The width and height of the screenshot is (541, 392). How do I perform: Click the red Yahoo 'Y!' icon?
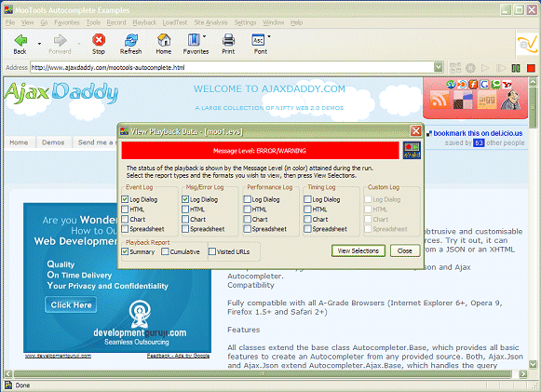[x=507, y=84]
